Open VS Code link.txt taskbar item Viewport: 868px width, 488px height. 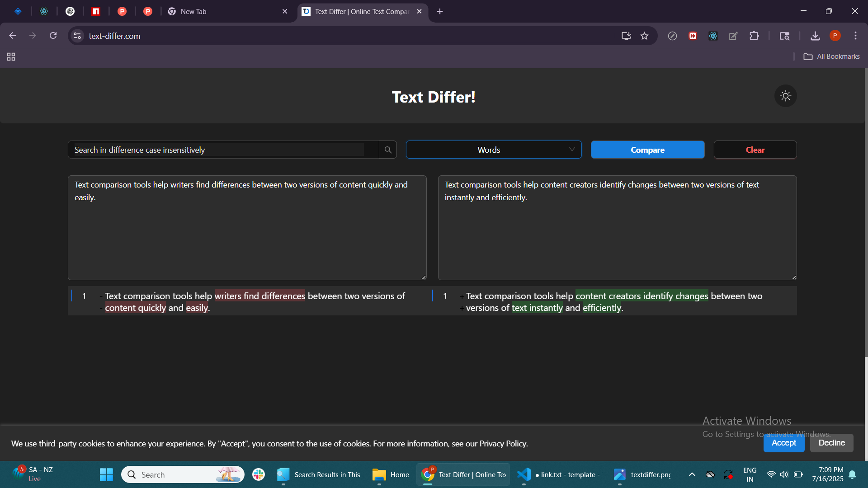[559, 474]
